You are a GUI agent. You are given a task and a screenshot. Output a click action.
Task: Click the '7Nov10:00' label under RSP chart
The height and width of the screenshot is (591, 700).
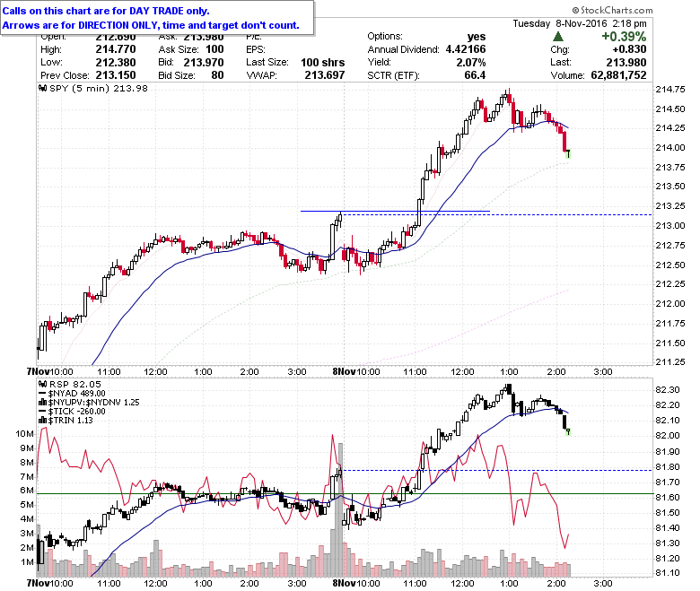point(49,584)
